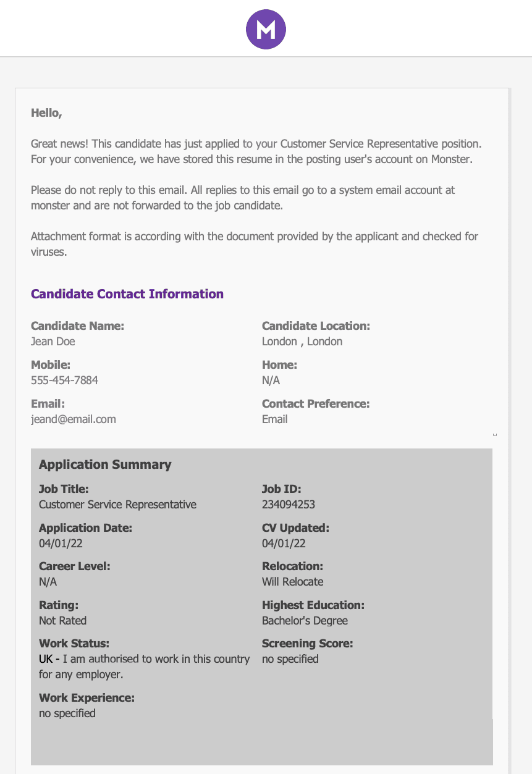The height and width of the screenshot is (774, 532).
Task: Click the Hello, greeting text
Action: click(x=46, y=113)
